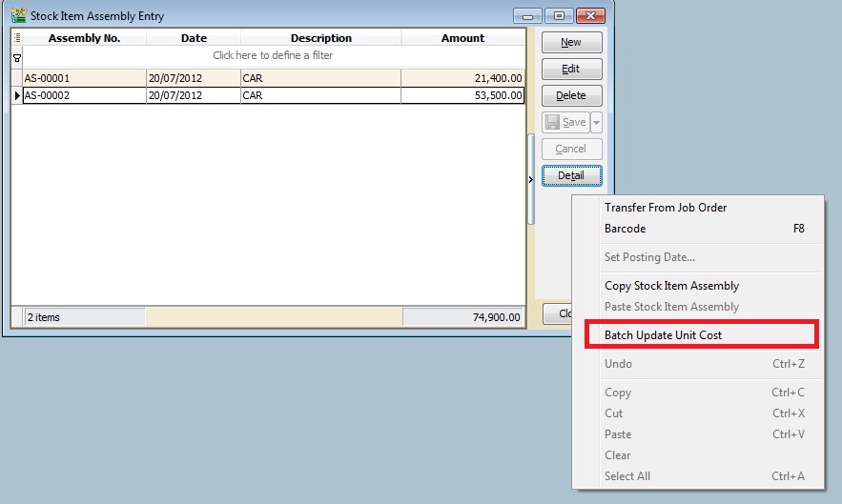Click the grid column chooser icon
Screen dimensions: 842x504
pyautogui.click(x=16, y=38)
